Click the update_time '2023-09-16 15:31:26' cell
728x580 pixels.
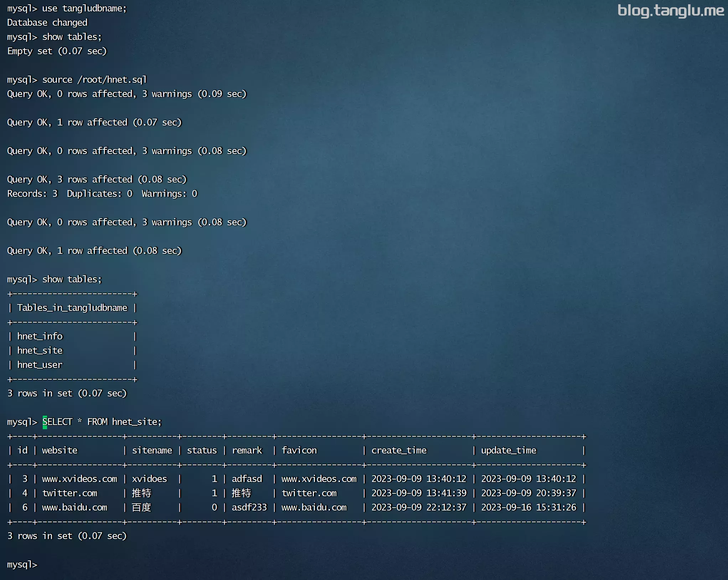(529, 508)
